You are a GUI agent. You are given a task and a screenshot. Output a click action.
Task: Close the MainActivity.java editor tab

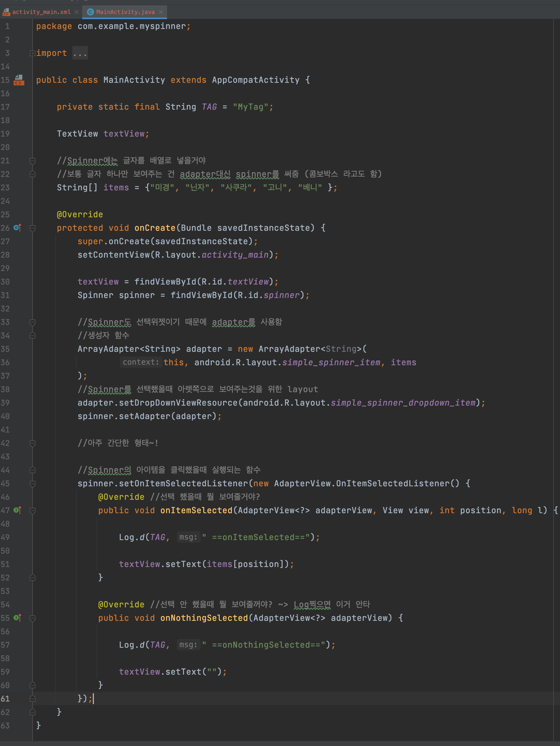[161, 12]
